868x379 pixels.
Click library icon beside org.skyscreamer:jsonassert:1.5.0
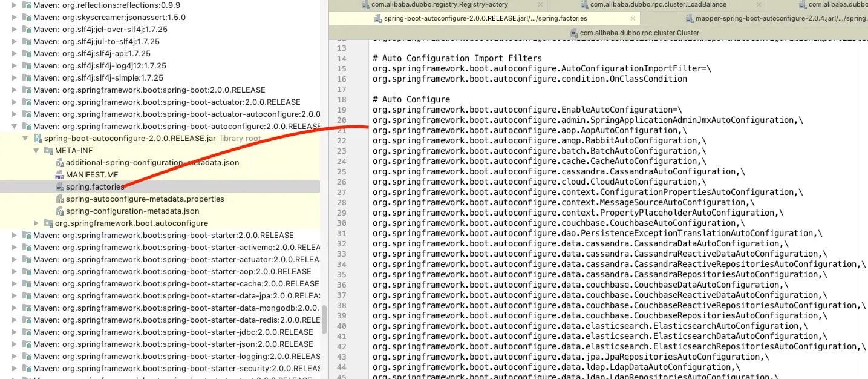(27, 17)
